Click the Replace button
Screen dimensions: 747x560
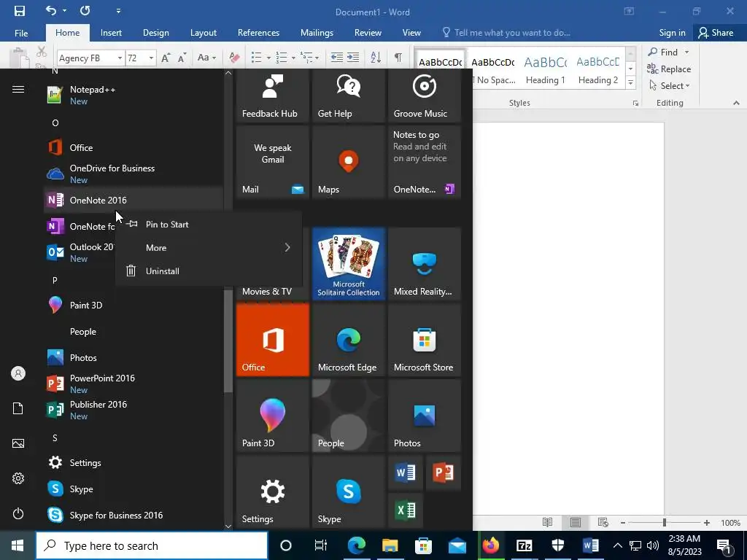coord(669,69)
